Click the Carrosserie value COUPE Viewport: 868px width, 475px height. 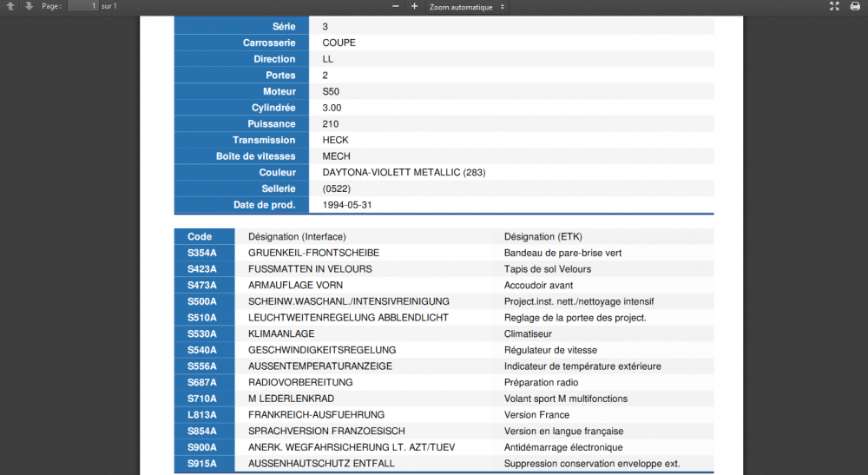(339, 43)
